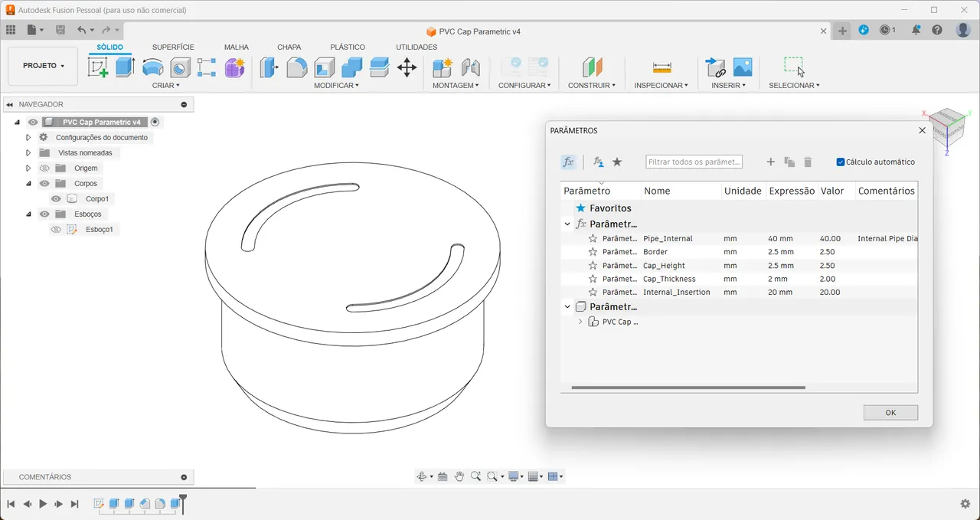Select the box selection tool under Selecionar
This screenshot has height=520, width=980.
[x=793, y=65]
